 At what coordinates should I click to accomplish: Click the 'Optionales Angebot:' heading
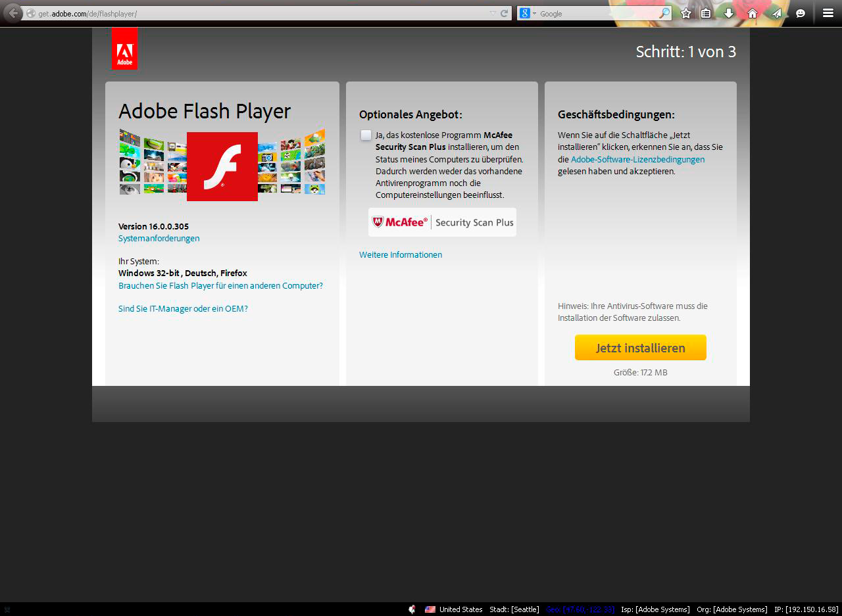[x=410, y=114]
